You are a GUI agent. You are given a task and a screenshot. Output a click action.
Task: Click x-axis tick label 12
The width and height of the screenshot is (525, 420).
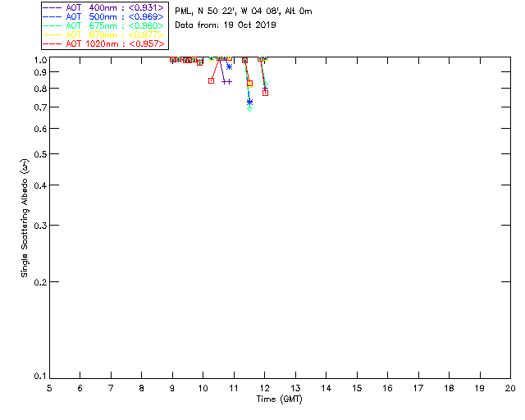coord(264,388)
